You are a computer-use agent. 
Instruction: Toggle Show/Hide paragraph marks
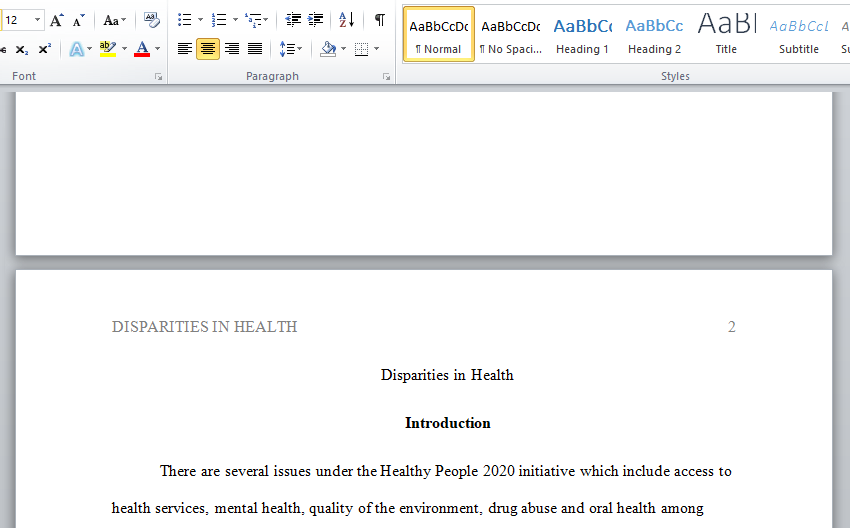380,21
